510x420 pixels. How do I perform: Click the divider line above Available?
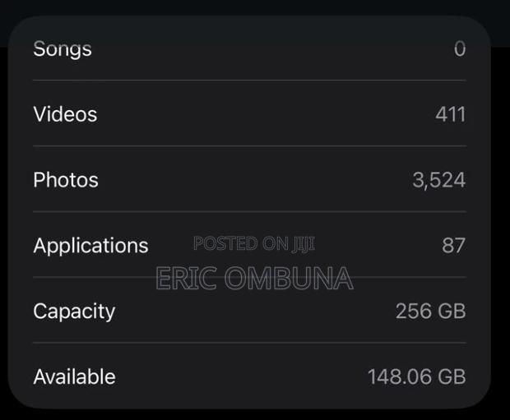click(249, 343)
